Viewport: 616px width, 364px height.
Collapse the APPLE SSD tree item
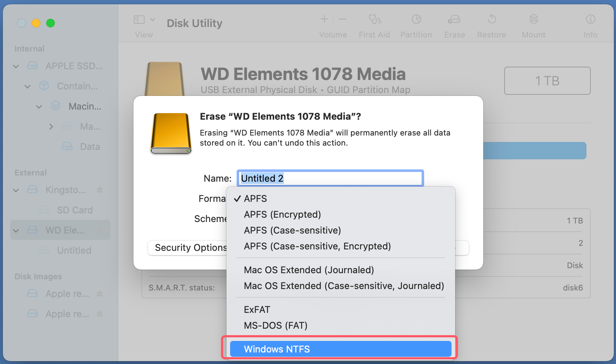(16, 66)
